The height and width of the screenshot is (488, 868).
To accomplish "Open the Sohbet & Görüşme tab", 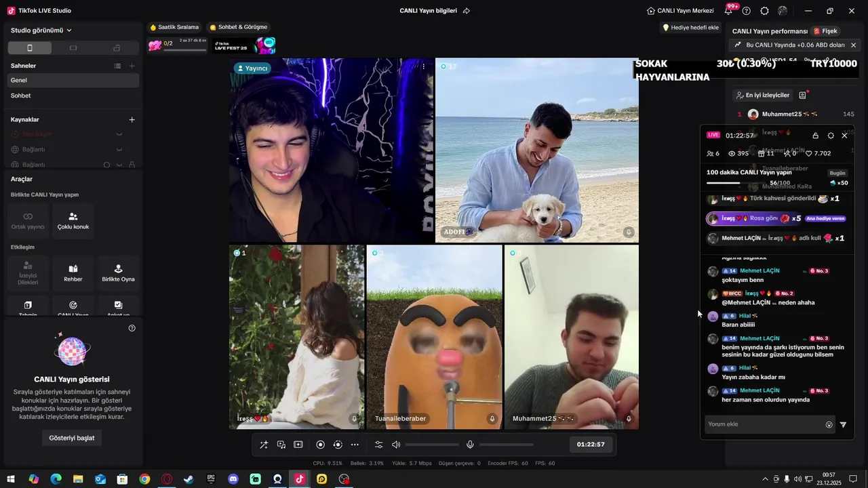I will coord(239,27).
